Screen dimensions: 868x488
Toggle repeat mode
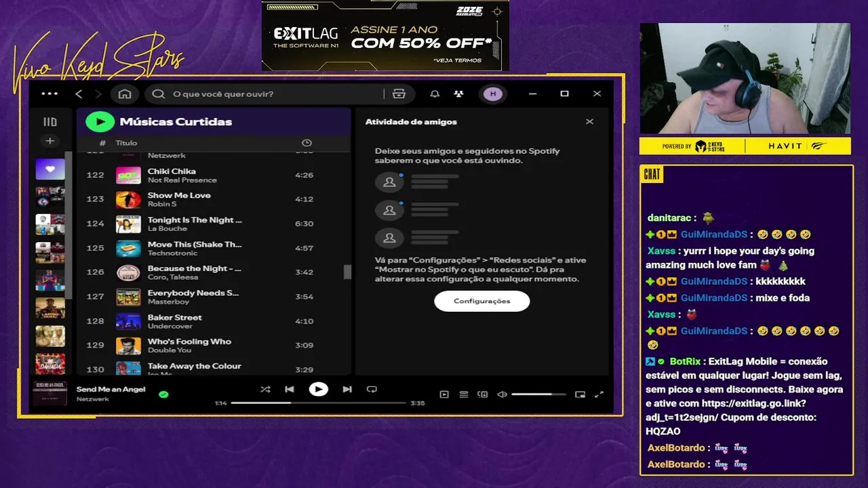click(372, 389)
